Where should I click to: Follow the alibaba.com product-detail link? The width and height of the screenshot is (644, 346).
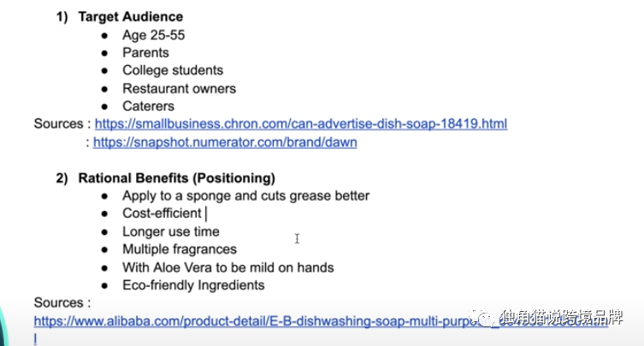coord(257,321)
